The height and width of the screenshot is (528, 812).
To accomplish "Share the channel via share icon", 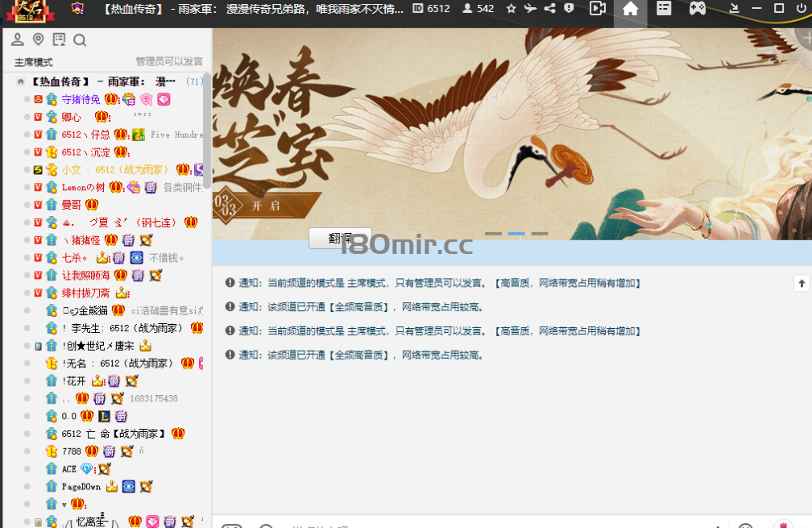I will [x=549, y=9].
